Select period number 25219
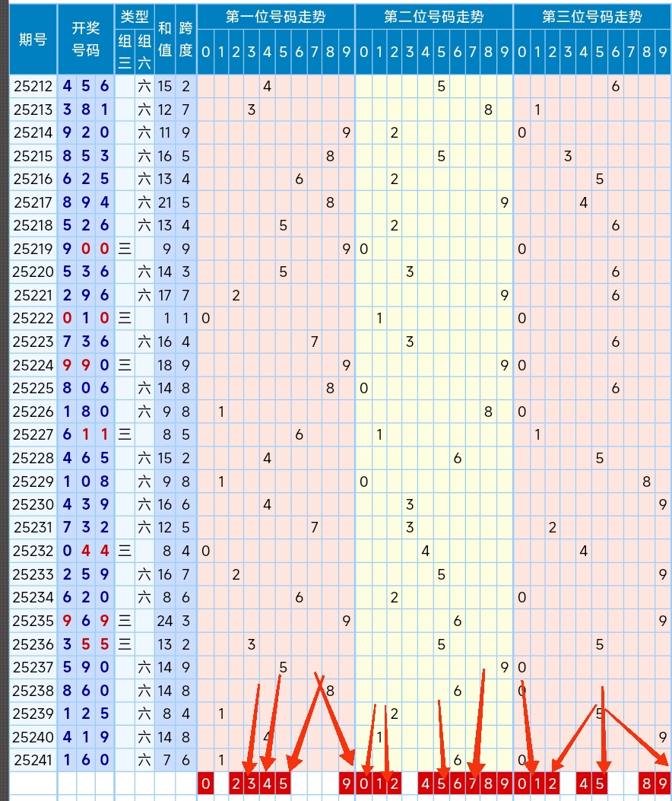The width and height of the screenshot is (672, 801). click(x=33, y=249)
